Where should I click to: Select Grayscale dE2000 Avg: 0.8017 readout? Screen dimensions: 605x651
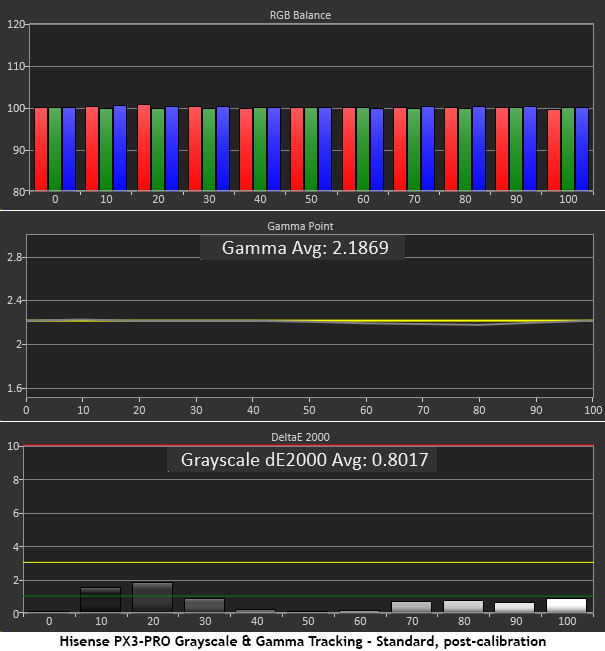(304, 460)
